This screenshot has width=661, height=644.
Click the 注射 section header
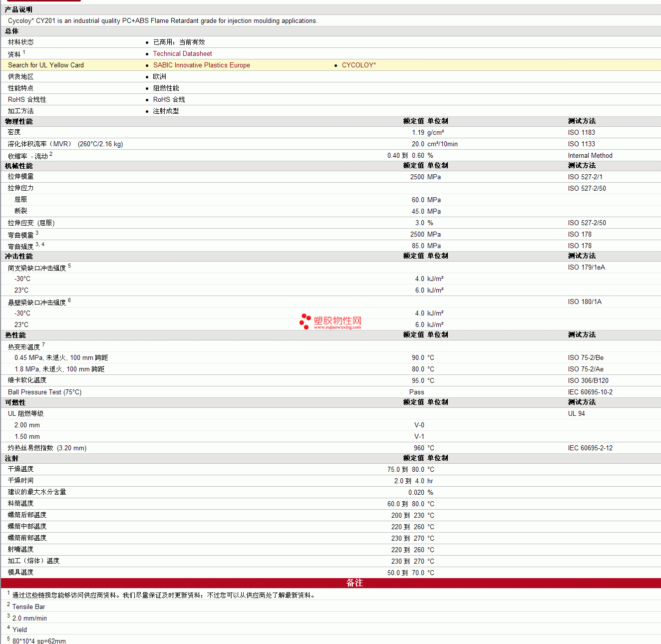point(12,458)
